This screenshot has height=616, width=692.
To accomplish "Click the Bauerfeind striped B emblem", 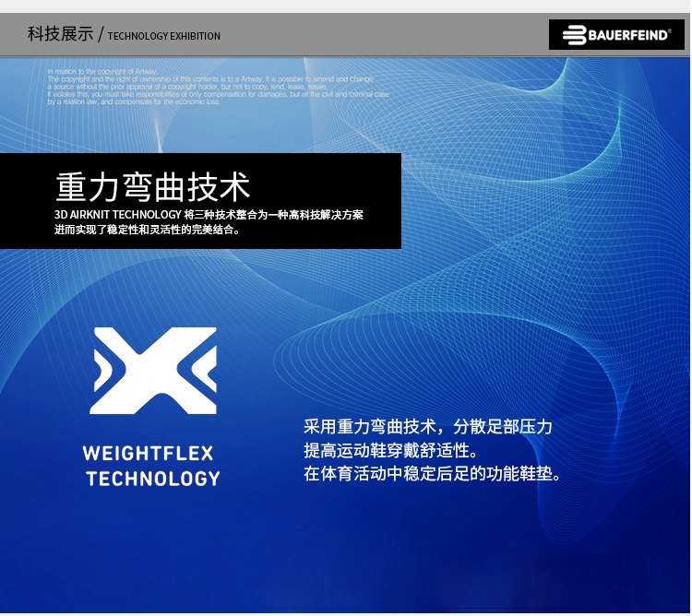I will click(x=573, y=35).
